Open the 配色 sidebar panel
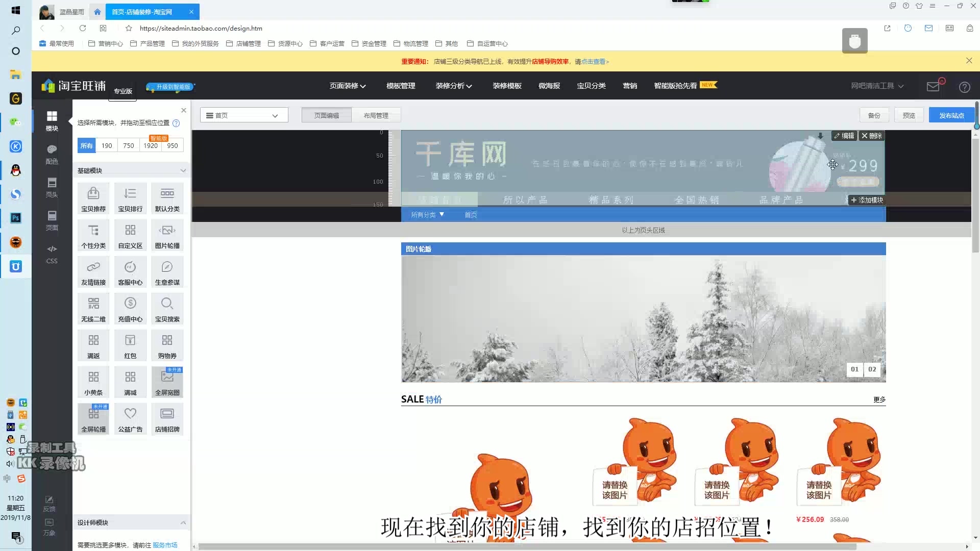The image size is (980, 551). tap(52, 154)
